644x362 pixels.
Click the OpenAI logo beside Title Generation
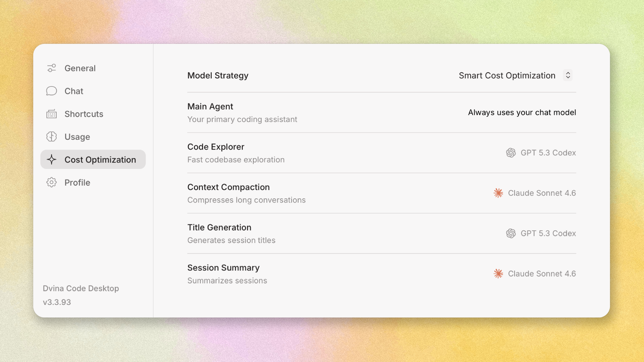tap(511, 233)
